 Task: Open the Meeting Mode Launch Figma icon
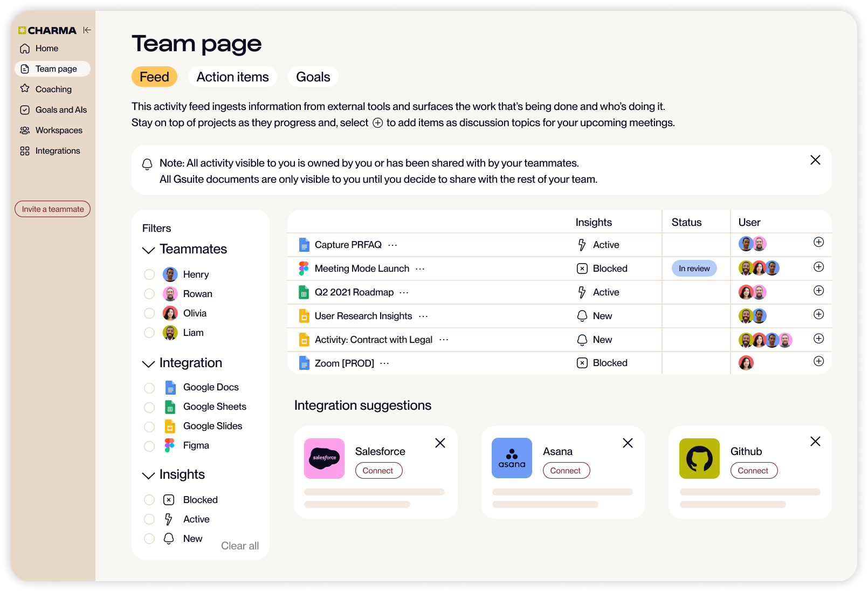[304, 269]
